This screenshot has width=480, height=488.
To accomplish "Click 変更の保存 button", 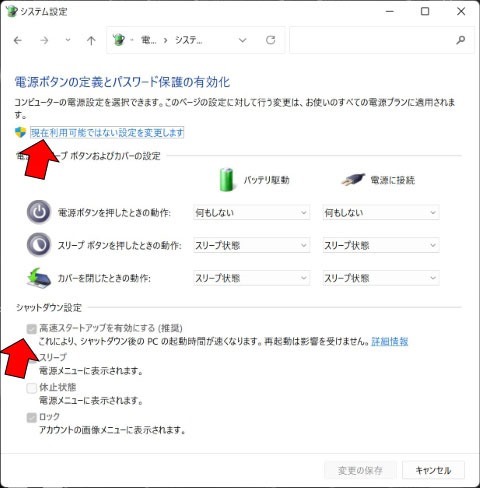I will (360, 470).
